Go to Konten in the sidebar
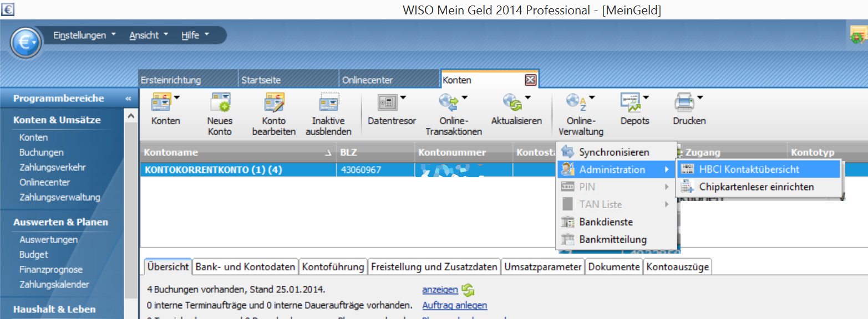This screenshot has height=319, width=868. point(34,137)
